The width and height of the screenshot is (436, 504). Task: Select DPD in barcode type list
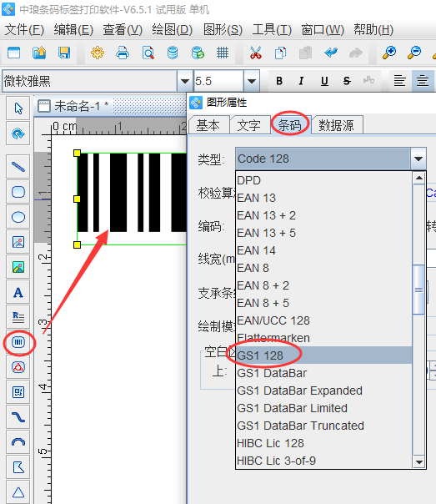[324, 180]
